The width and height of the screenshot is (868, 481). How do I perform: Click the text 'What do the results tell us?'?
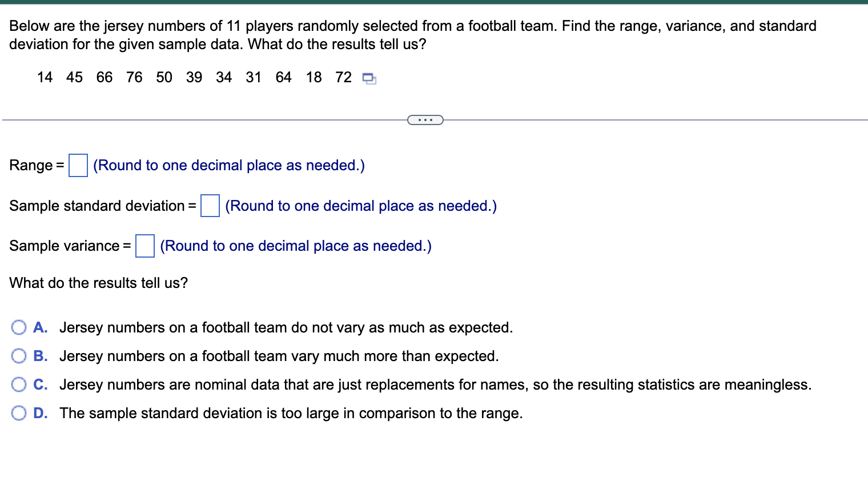[98, 283]
